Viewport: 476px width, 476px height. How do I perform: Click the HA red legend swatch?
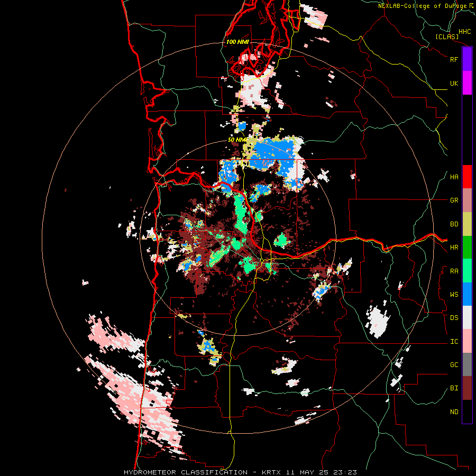(x=467, y=177)
